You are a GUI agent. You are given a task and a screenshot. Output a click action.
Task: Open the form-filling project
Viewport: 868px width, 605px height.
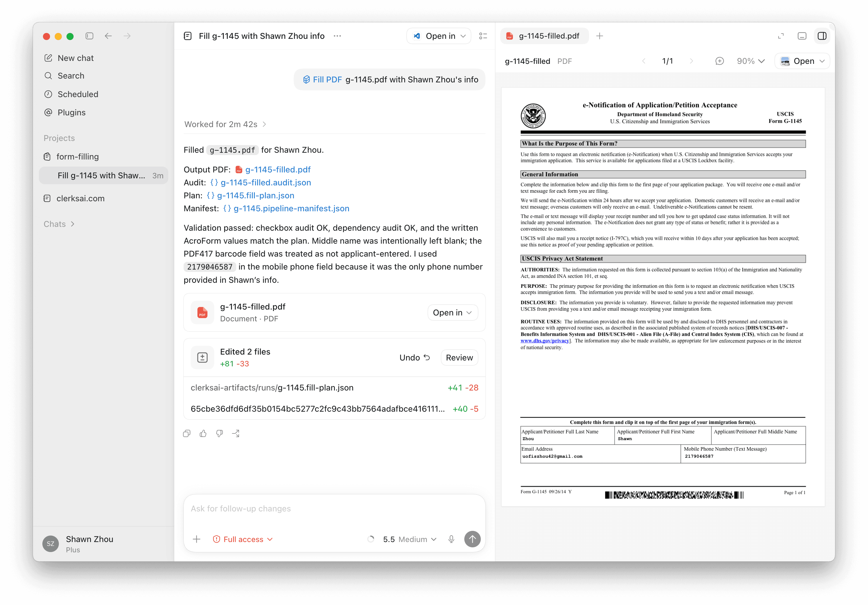[71, 156]
